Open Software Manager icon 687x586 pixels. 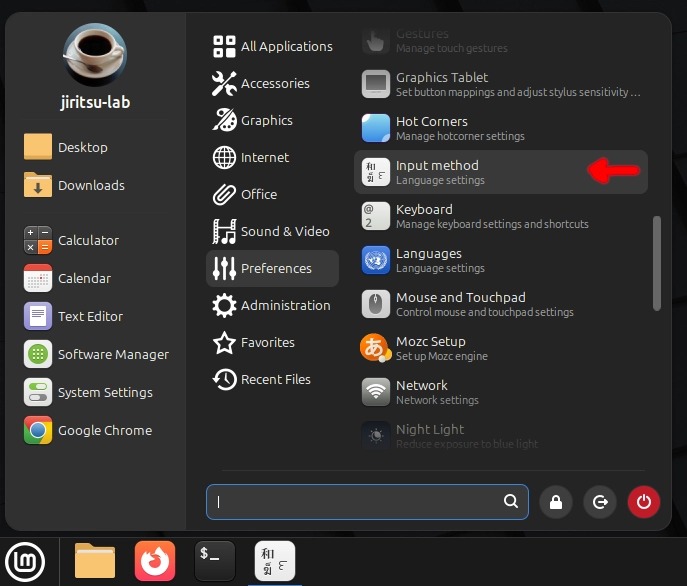click(38, 354)
